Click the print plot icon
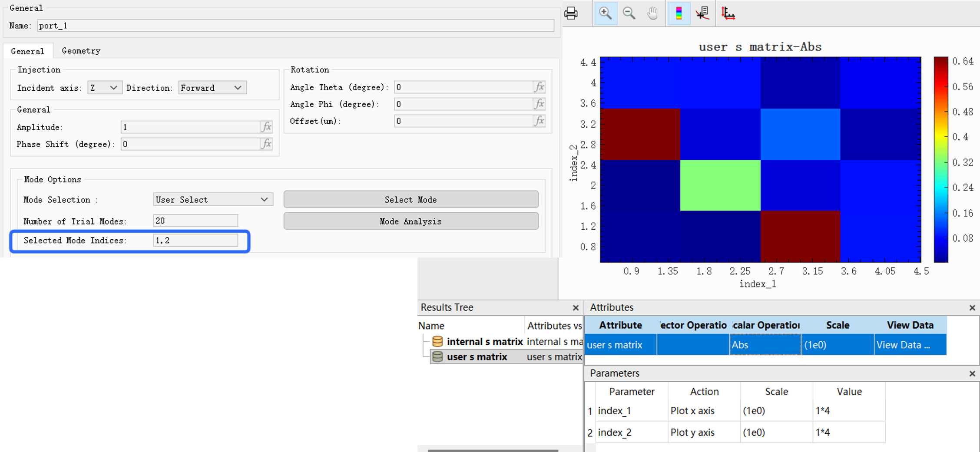This screenshot has width=980, height=452. pos(571,13)
